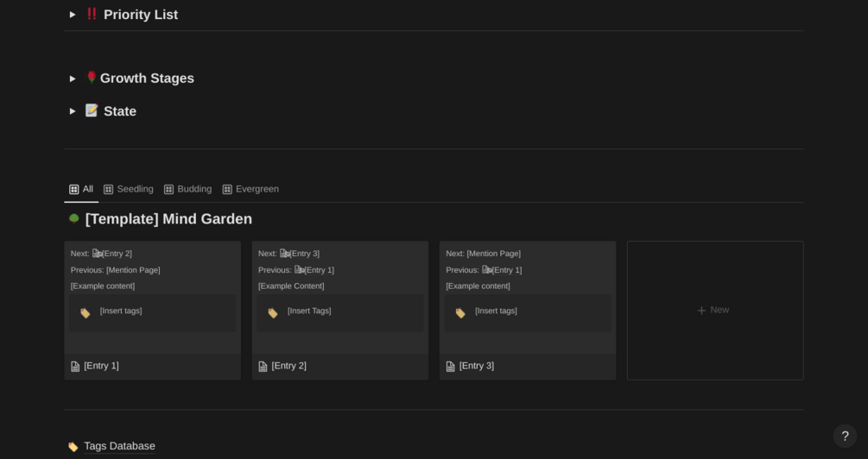Open the Evergreen view tab
868x459 pixels.
coord(250,189)
